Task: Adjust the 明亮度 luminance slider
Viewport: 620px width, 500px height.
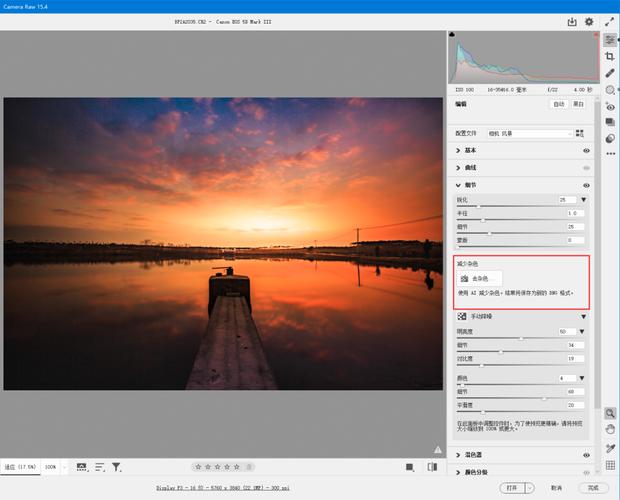Action: 520,339
